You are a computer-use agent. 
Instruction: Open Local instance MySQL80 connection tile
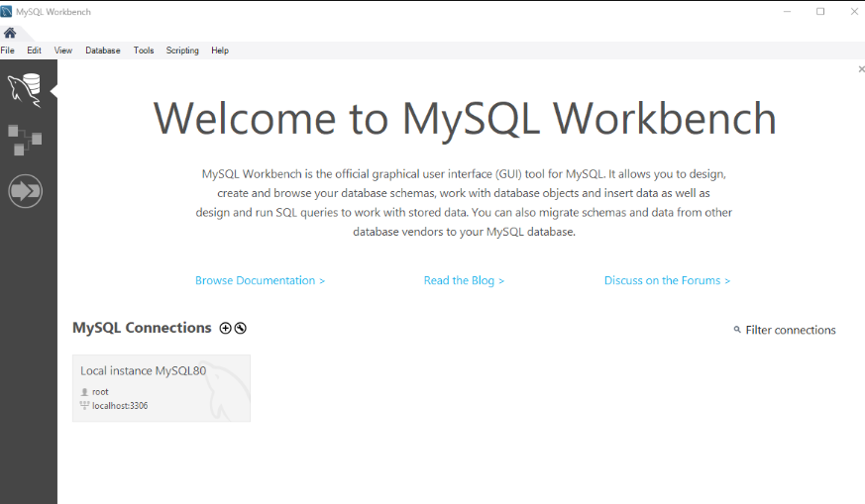pos(161,388)
